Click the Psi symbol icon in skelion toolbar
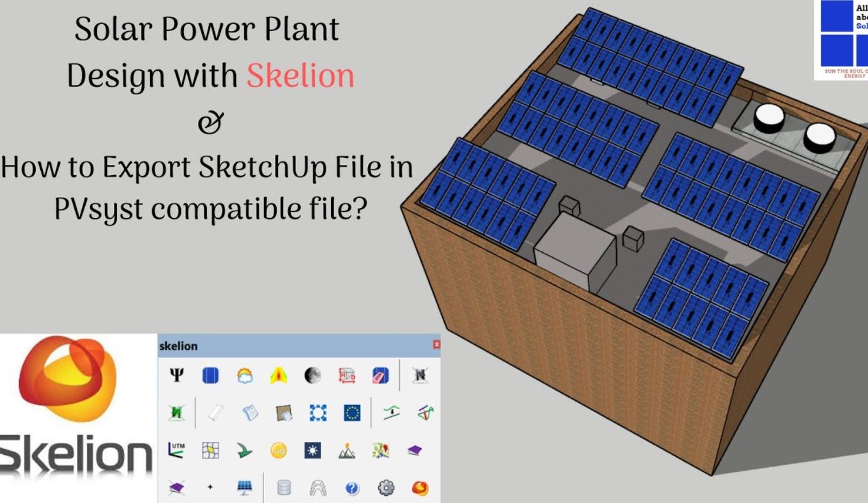Viewport: 868px width, 503px height. 177,375
